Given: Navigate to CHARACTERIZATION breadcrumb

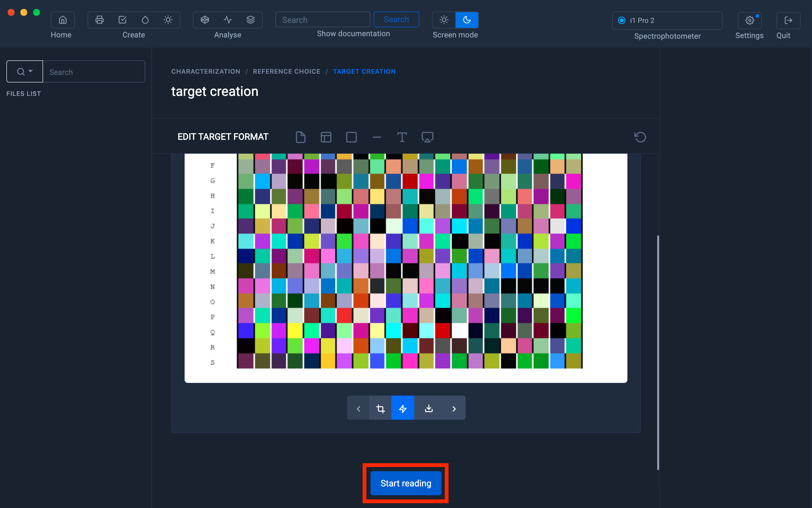Looking at the screenshot, I should pos(206,71).
